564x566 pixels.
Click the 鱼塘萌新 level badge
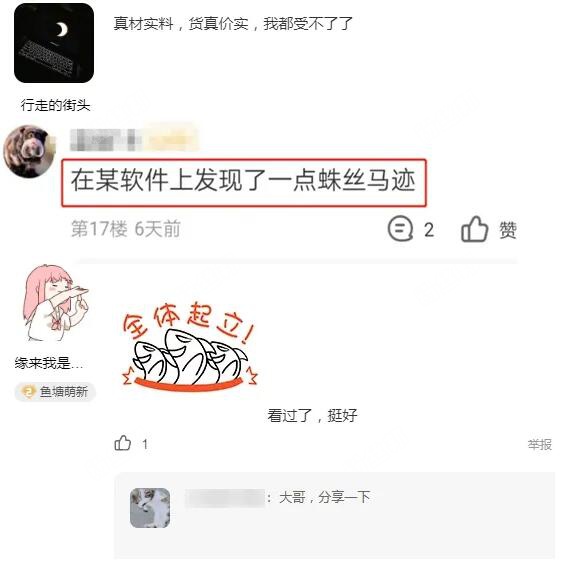(x=55, y=392)
